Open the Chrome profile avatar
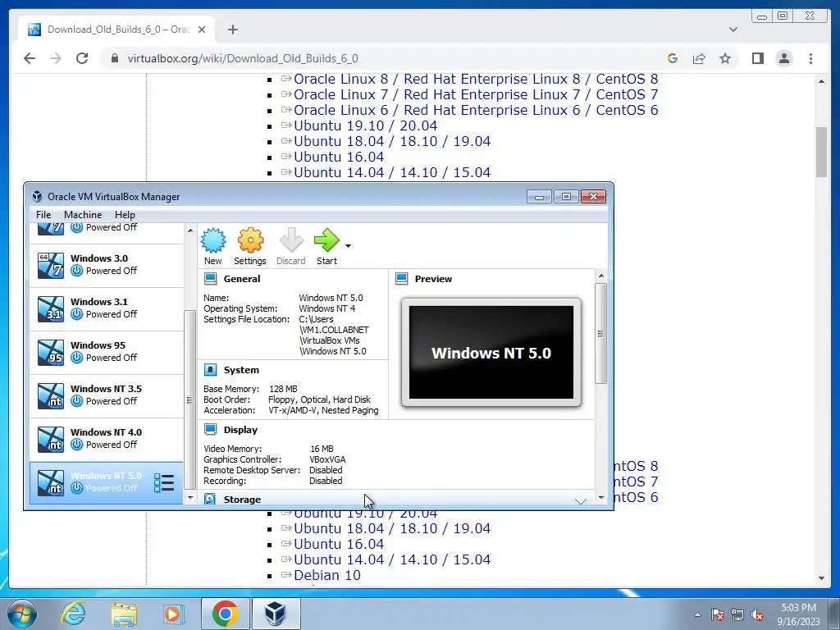 tap(783, 58)
